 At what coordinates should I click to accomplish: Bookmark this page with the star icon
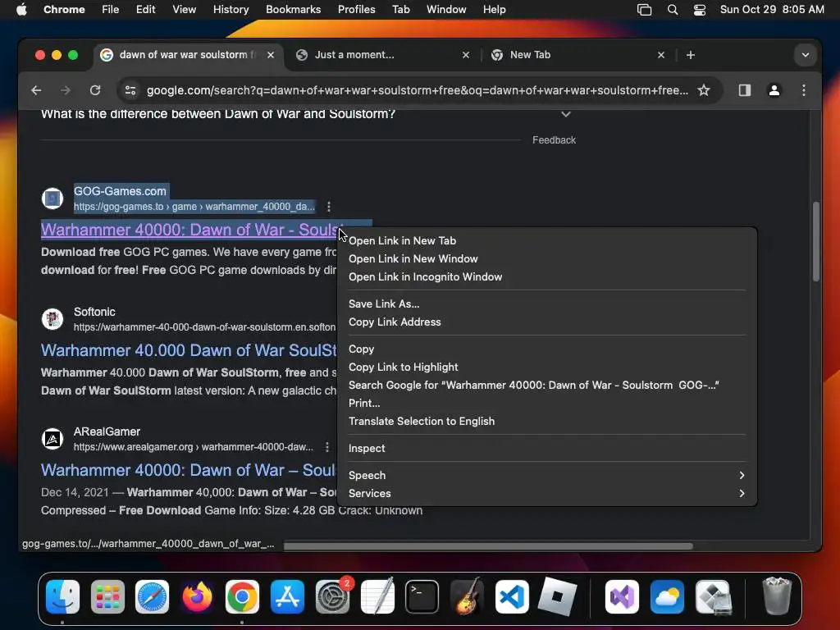coord(703,90)
